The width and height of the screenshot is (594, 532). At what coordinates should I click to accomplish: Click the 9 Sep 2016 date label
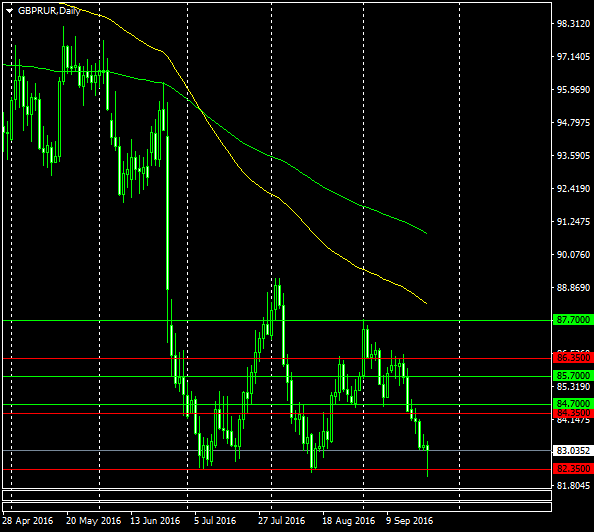[x=409, y=521]
